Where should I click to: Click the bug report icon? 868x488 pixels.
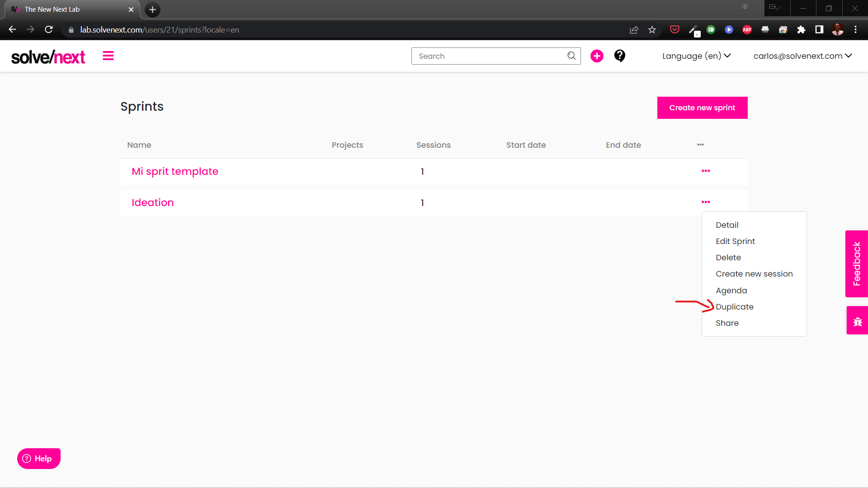[857, 321]
